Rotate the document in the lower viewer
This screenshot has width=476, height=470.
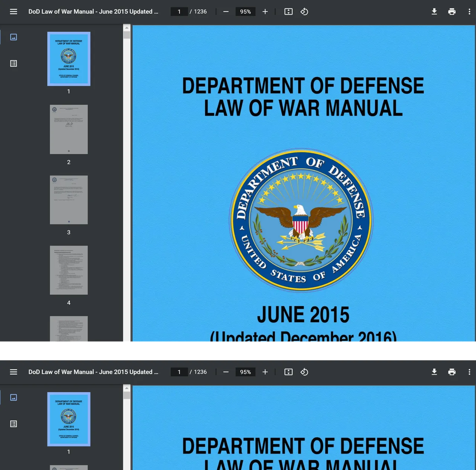point(304,372)
